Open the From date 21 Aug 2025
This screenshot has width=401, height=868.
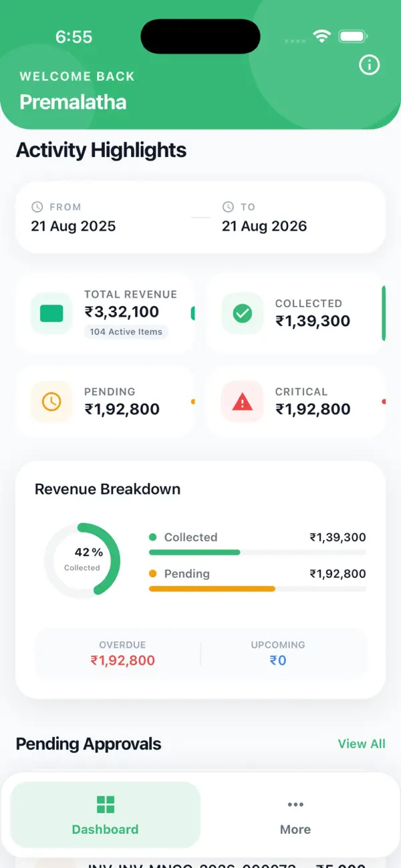coord(74,226)
